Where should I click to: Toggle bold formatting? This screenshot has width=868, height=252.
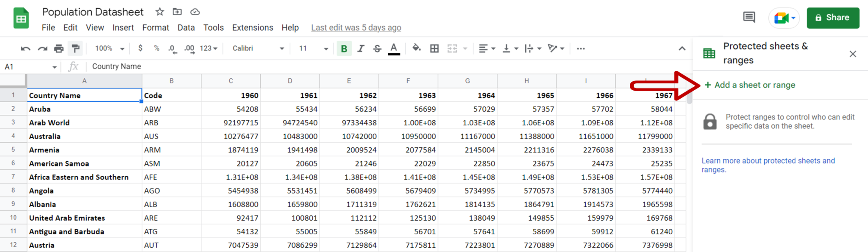tap(344, 49)
